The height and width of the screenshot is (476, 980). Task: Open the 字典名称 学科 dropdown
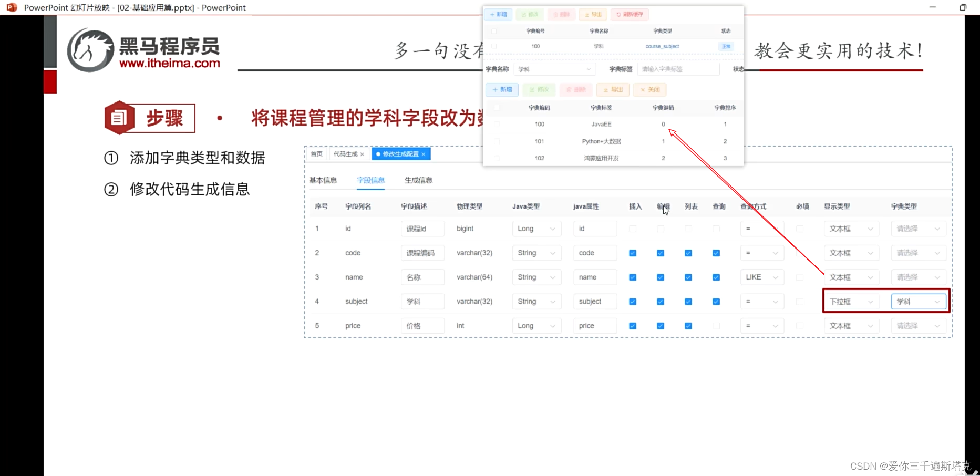click(x=554, y=69)
